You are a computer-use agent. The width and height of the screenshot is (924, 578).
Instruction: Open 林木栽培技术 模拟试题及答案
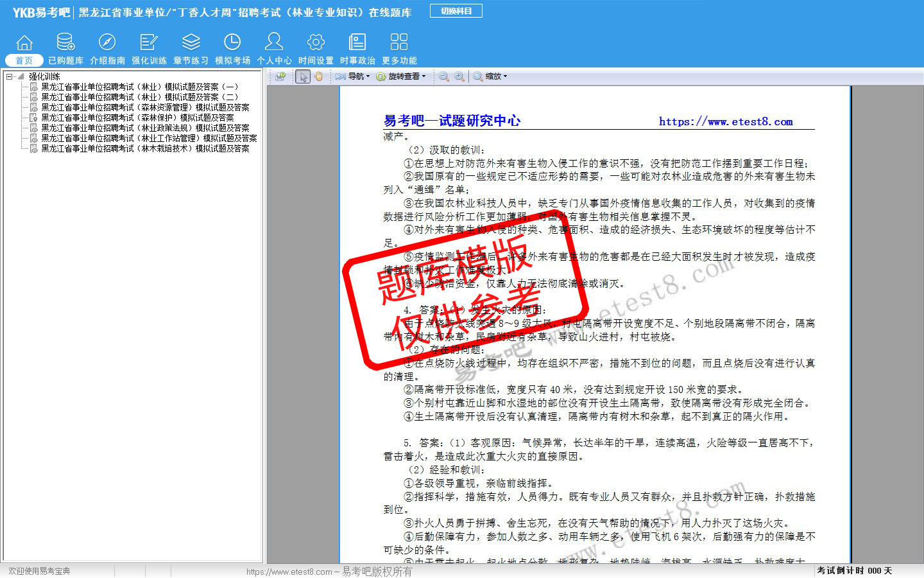145,148
